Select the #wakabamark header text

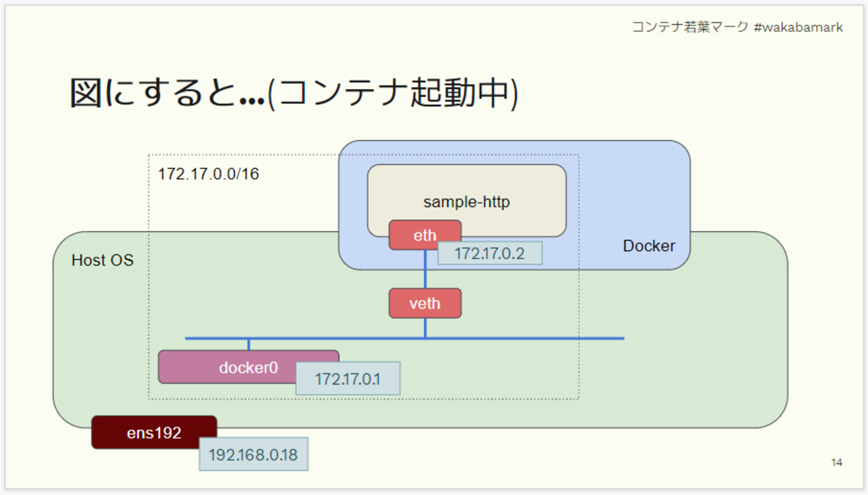(798, 27)
